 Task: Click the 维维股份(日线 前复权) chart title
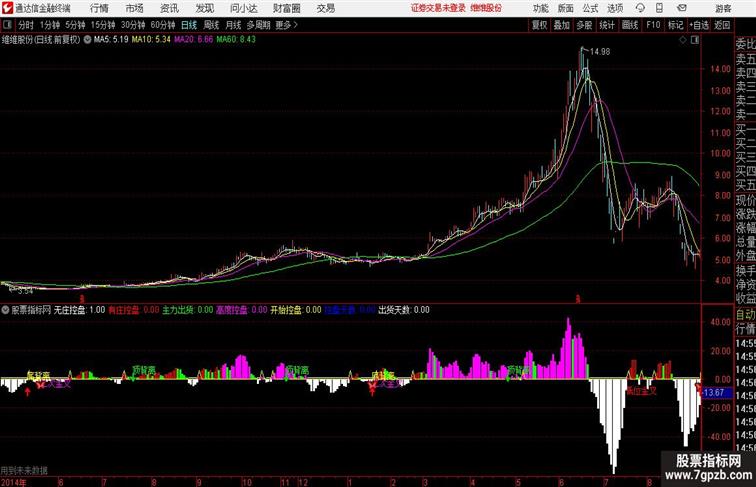coord(41,40)
